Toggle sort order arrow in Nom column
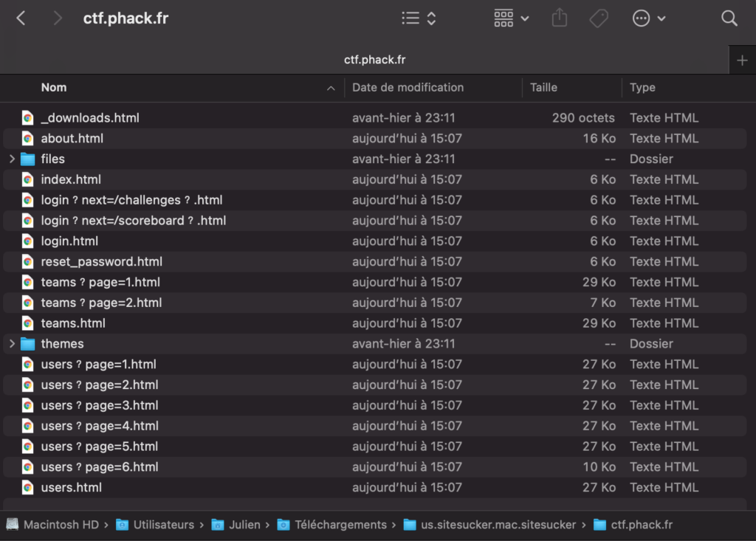The height and width of the screenshot is (541, 756). click(x=331, y=89)
